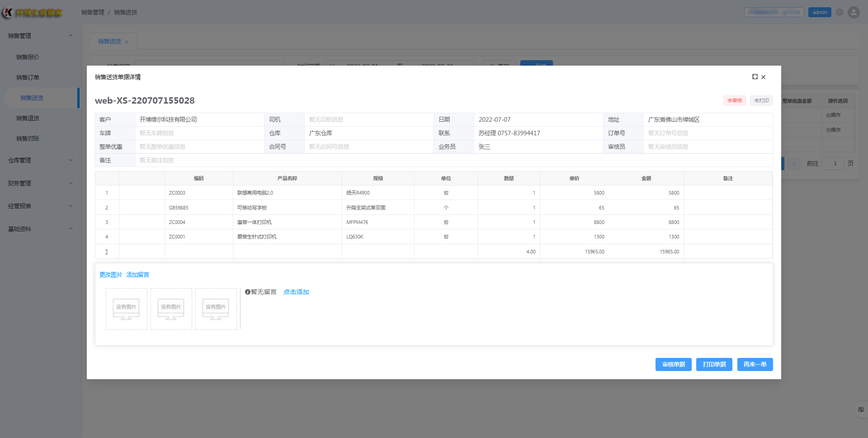Click the date value 2022-07-07

(495, 119)
